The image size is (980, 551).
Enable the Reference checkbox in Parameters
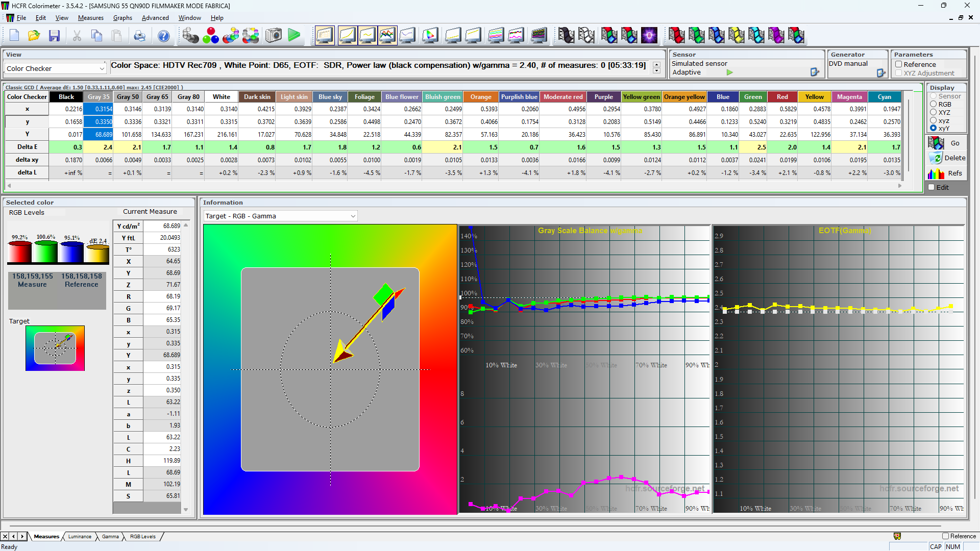(898, 64)
